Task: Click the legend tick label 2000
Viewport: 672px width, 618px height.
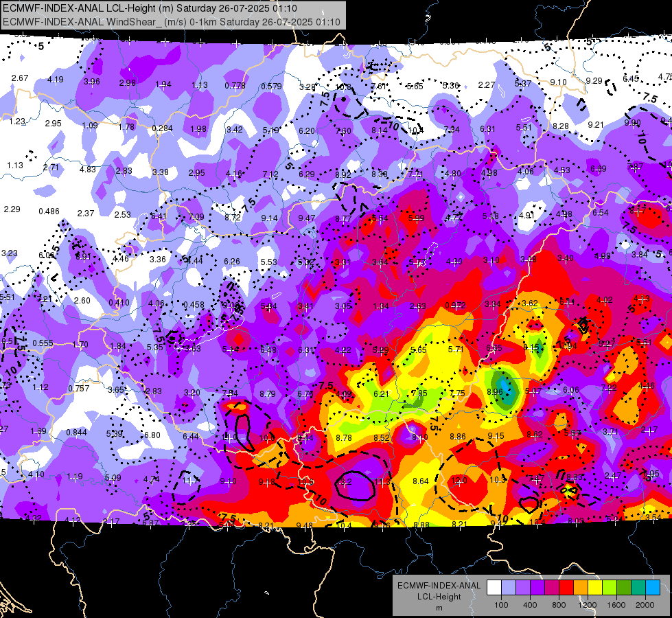Action: pos(645,605)
